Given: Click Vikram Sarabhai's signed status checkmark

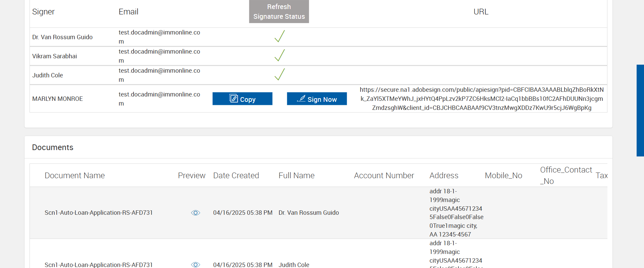Looking at the screenshot, I should point(279,55).
